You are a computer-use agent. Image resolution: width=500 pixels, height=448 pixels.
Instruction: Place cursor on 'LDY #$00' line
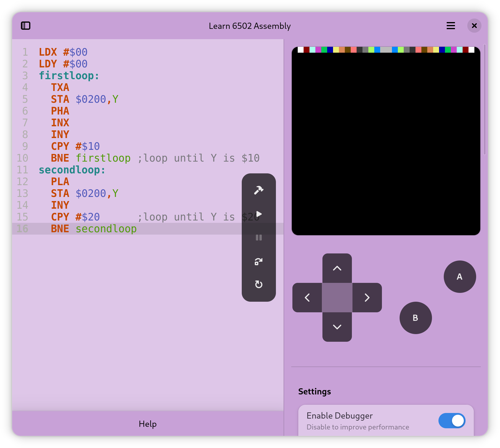pyautogui.click(x=63, y=64)
